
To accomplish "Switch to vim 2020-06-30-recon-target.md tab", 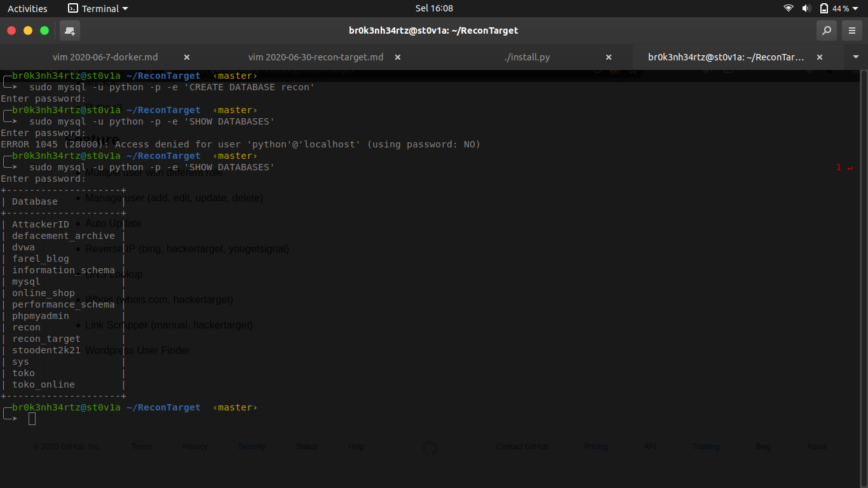I will tap(316, 57).
